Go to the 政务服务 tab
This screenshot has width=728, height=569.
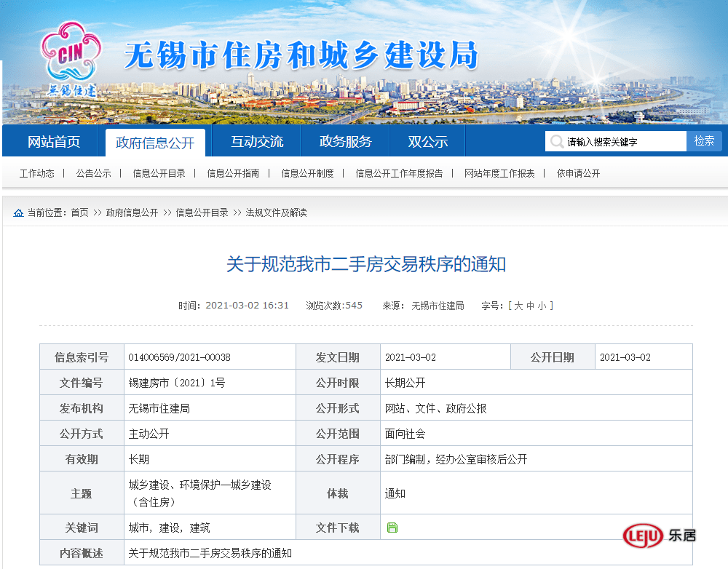pyautogui.click(x=345, y=142)
